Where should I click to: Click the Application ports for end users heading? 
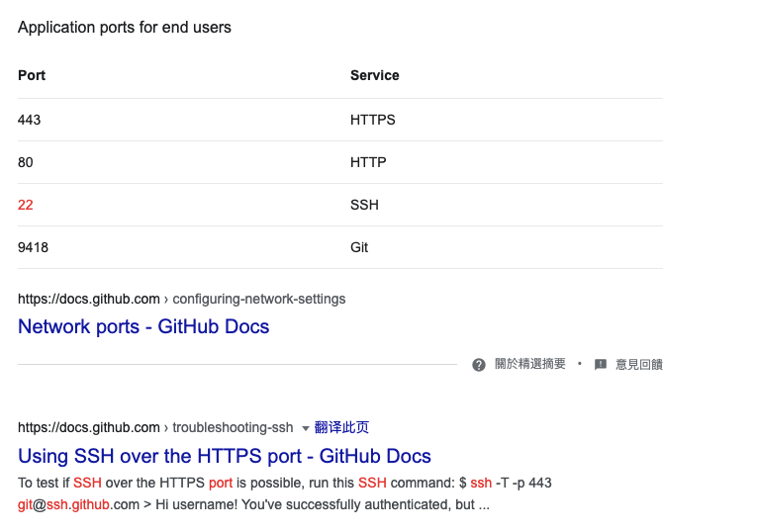[125, 28]
